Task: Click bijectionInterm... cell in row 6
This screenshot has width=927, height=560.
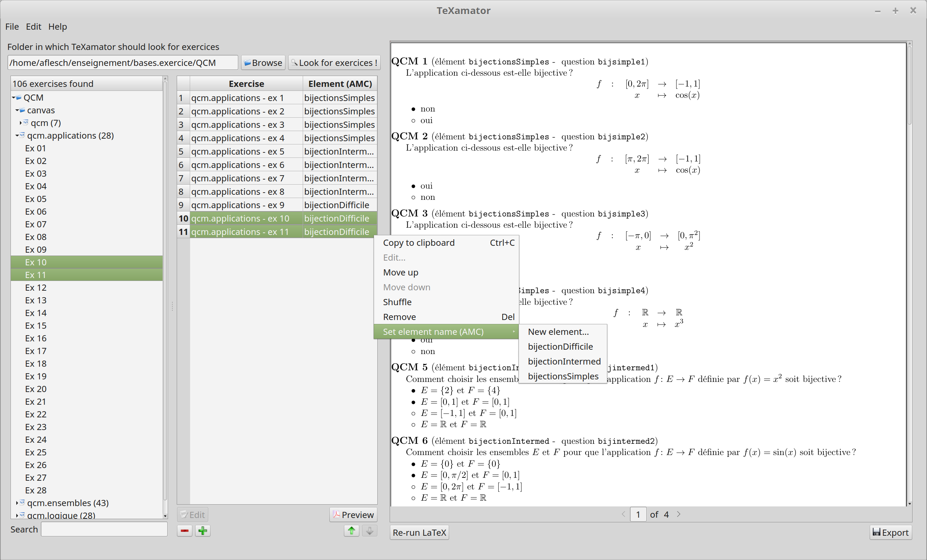Action: click(340, 165)
